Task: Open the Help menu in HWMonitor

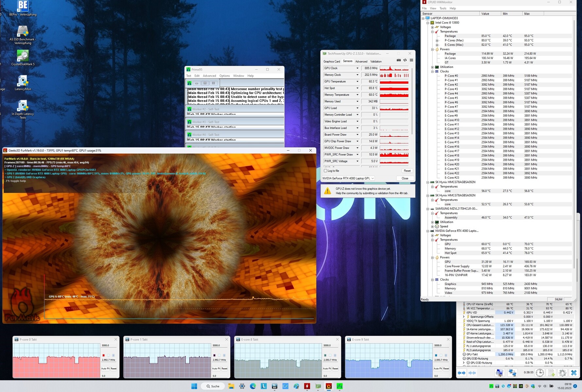Action: [453, 8]
